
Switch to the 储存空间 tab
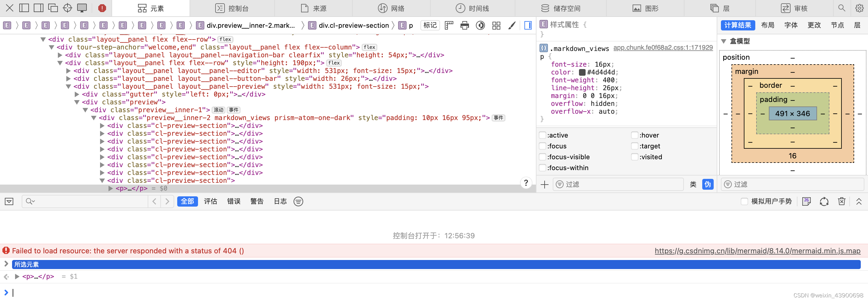[560, 8]
